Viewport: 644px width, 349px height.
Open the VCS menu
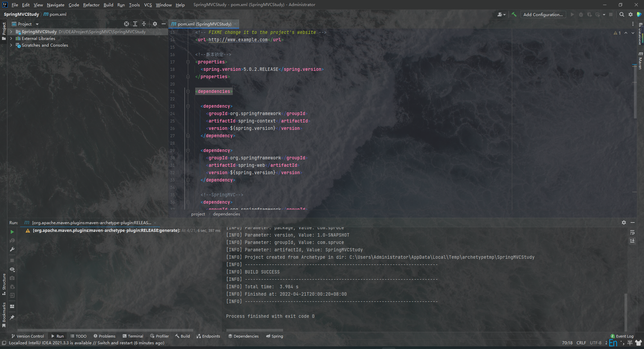click(148, 5)
